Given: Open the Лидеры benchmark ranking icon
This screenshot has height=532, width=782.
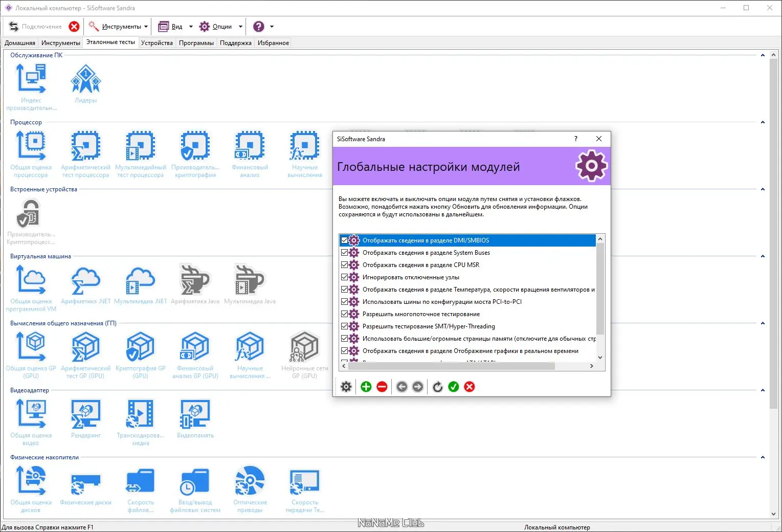Looking at the screenshot, I should pos(86,79).
